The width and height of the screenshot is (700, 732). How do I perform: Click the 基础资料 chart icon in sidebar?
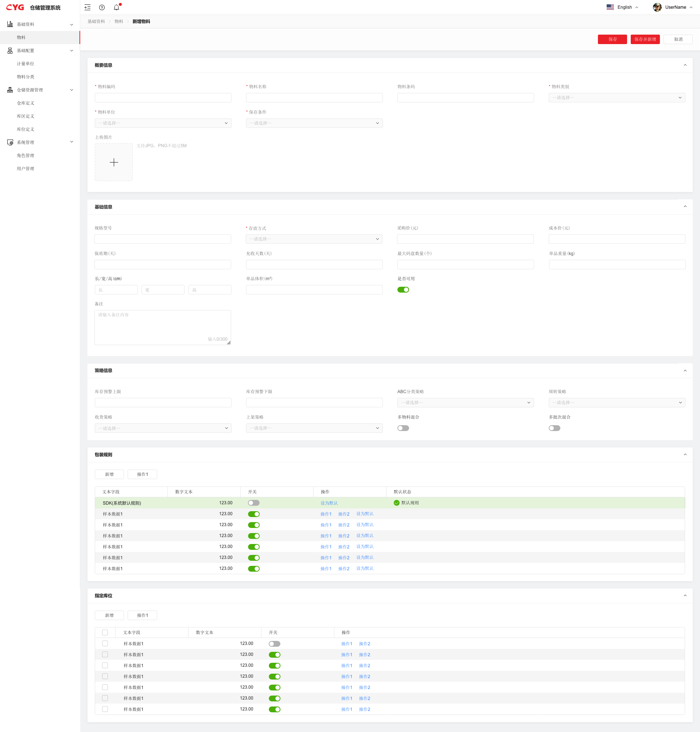pos(10,24)
